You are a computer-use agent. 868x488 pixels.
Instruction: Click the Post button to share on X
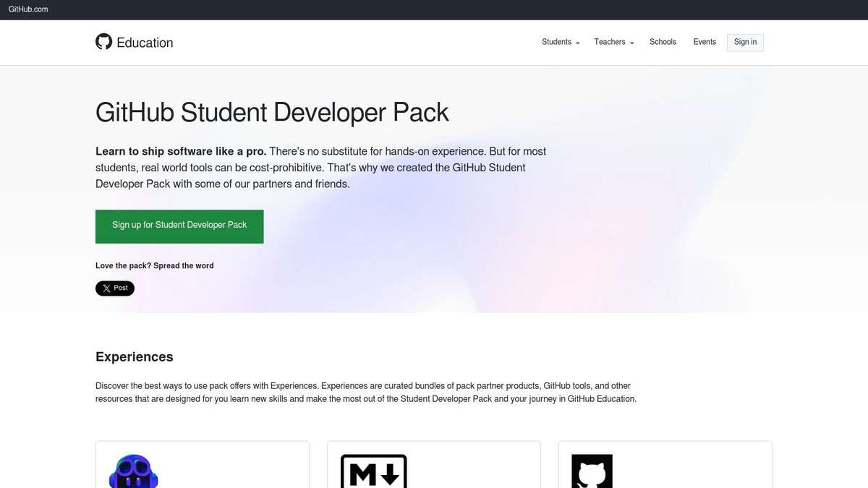pyautogui.click(x=114, y=288)
